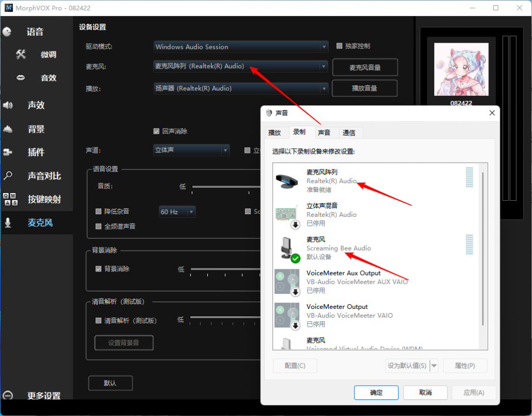Click the 语音 sidebar icon
Screen dimensions: 532x416
pyautogui.click(x=7, y=32)
